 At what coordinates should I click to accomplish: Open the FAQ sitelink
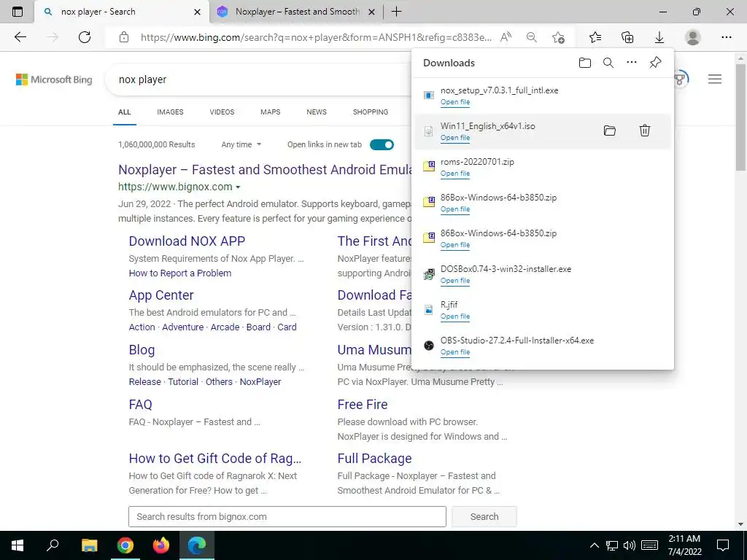(x=140, y=404)
